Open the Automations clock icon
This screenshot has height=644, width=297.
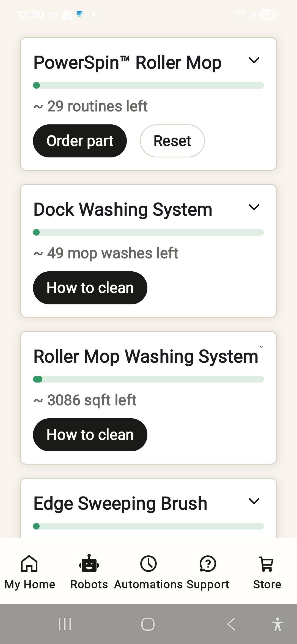[148, 564]
